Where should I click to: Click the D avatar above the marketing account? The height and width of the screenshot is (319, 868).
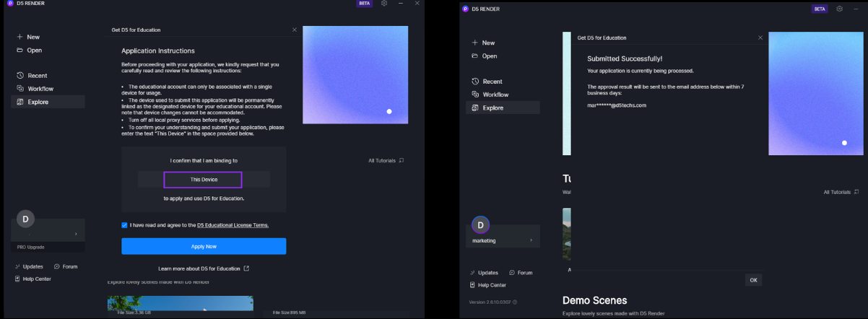pyautogui.click(x=480, y=225)
